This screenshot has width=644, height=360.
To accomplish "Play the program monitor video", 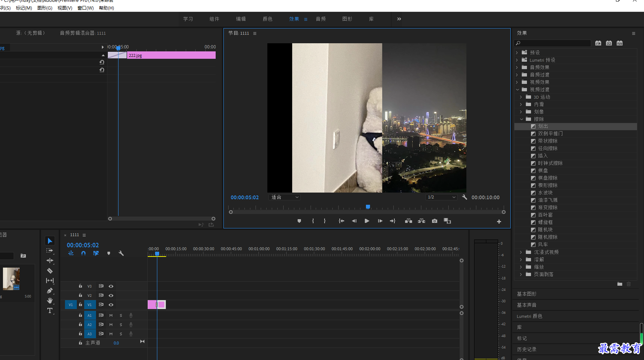I will (x=367, y=221).
